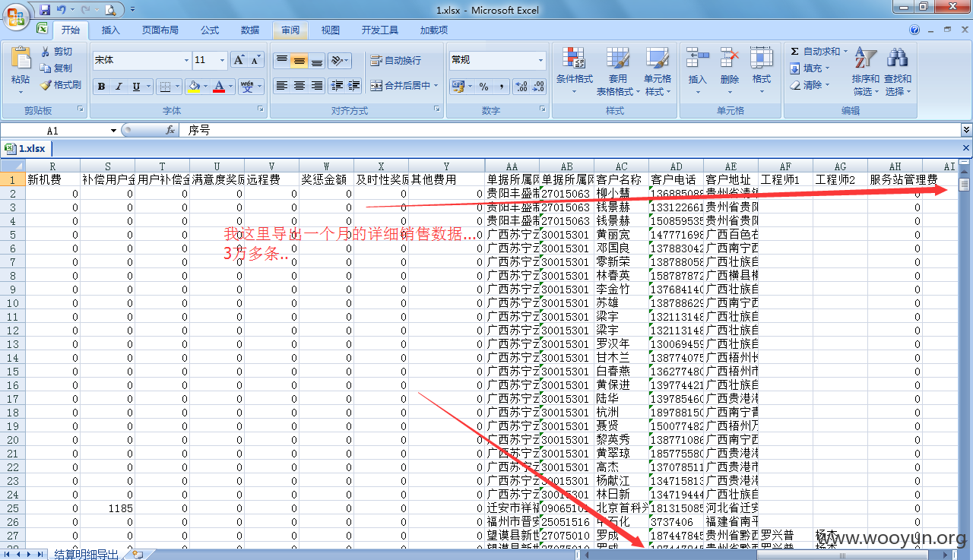This screenshot has height=560, width=973.
Task: Click the 粘贴 (Paste) icon
Action: click(x=21, y=59)
